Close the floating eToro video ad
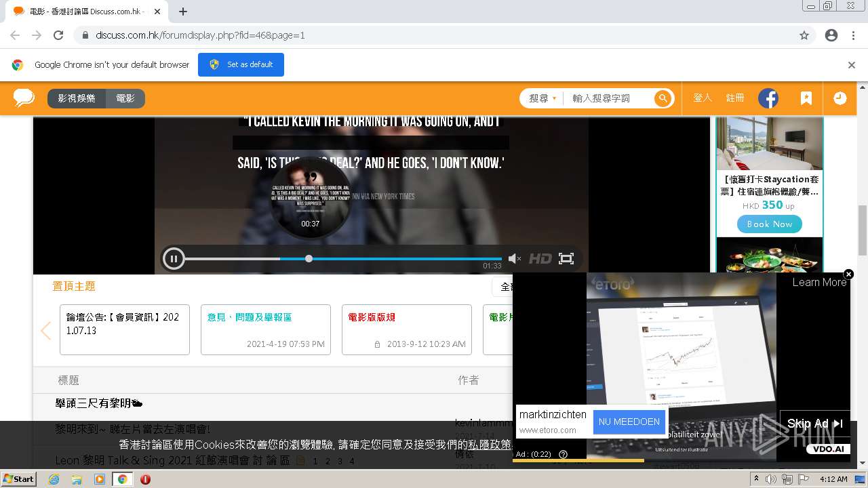 [x=848, y=274]
